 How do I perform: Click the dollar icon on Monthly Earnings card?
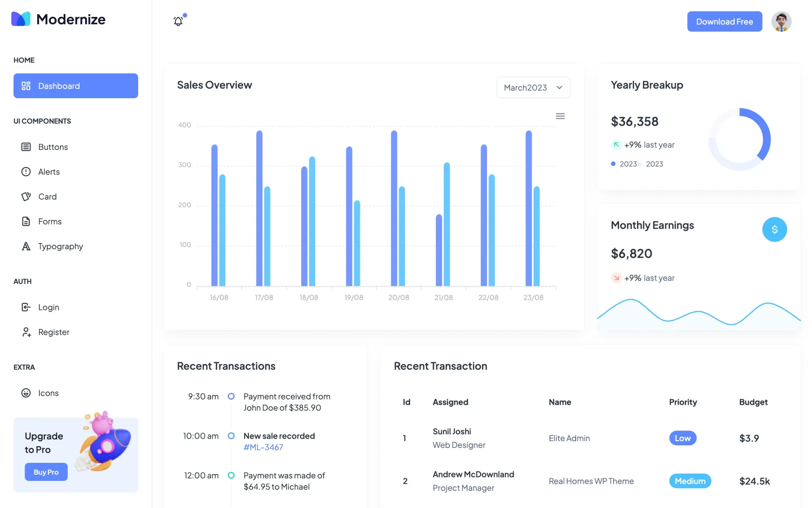pos(774,229)
